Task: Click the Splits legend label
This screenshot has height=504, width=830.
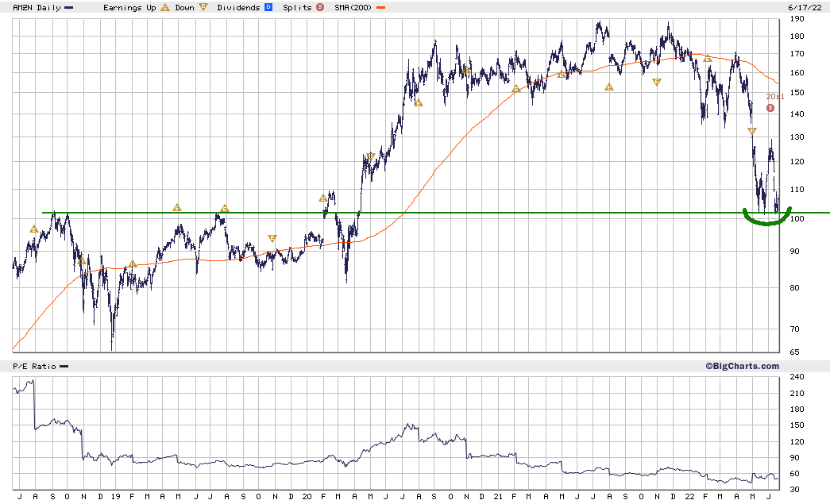Action: coord(298,7)
